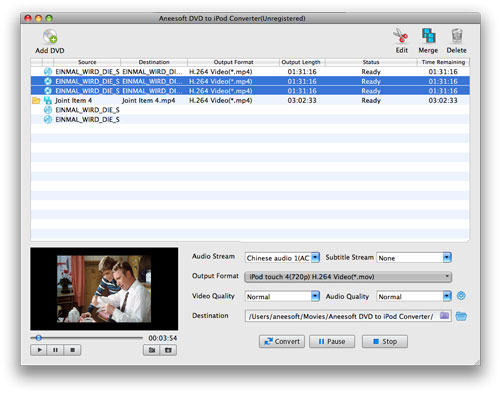Close the converter window with red button

click(28, 18)
